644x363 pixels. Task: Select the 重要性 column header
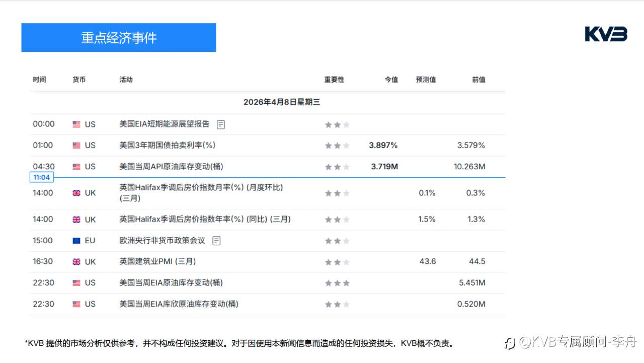coord(334,79)
